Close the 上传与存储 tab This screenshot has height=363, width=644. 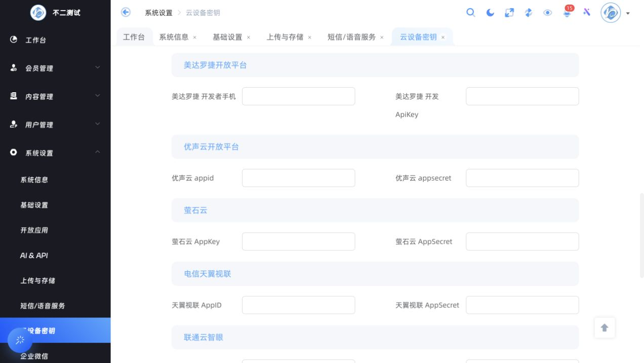pos(310,38)
